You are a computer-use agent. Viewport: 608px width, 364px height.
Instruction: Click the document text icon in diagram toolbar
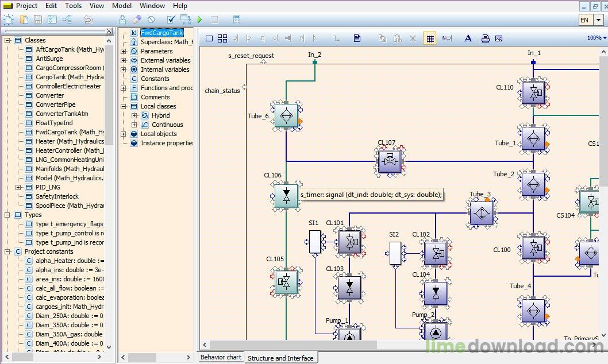(x=357, y=38)
